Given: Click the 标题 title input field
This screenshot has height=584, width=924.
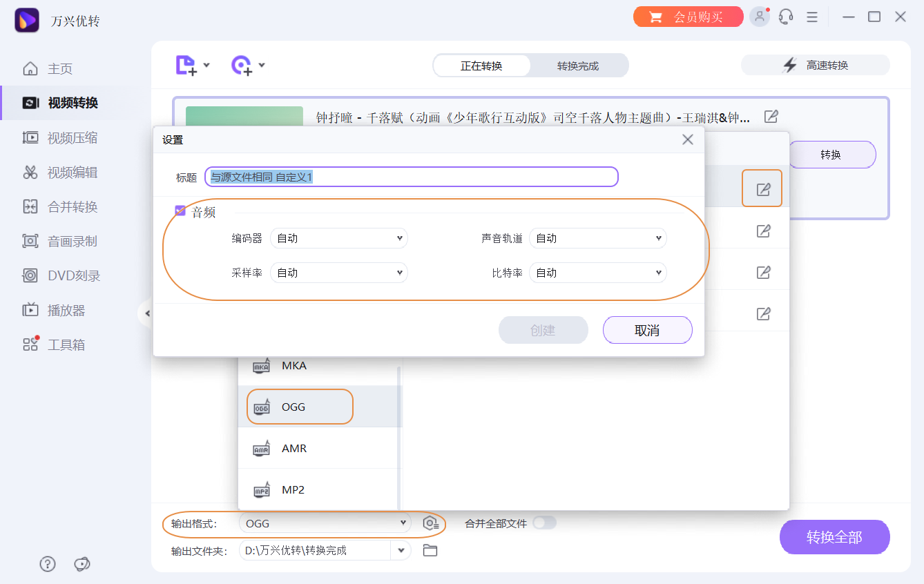Looking at the screenshot, I should click(x=411, y=177).
